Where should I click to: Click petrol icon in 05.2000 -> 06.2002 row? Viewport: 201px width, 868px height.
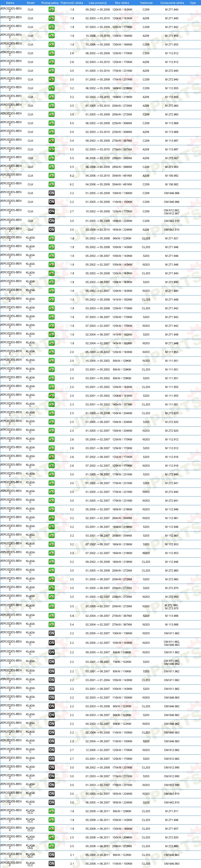[51, 352]
